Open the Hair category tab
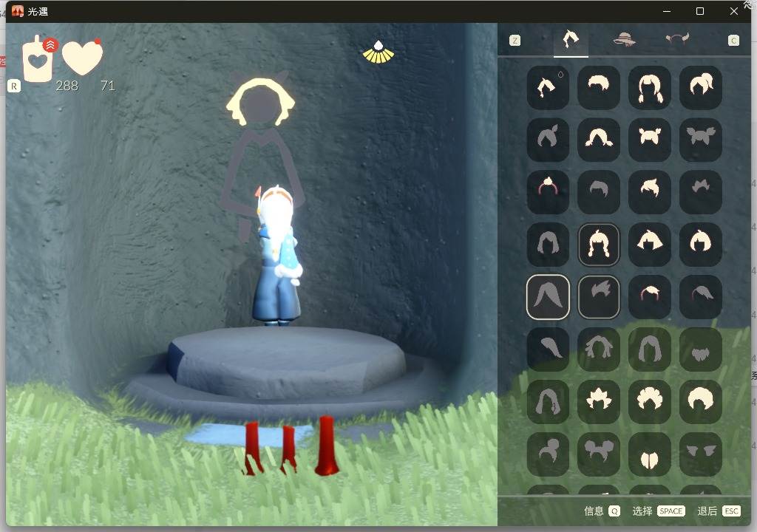 pyautogui.click(x=571, y=40)
